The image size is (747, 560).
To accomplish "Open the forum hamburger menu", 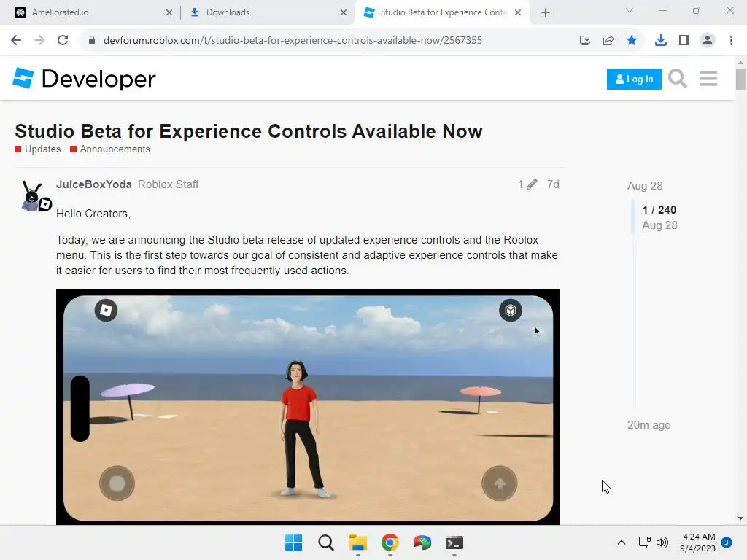I will [708, 79].
